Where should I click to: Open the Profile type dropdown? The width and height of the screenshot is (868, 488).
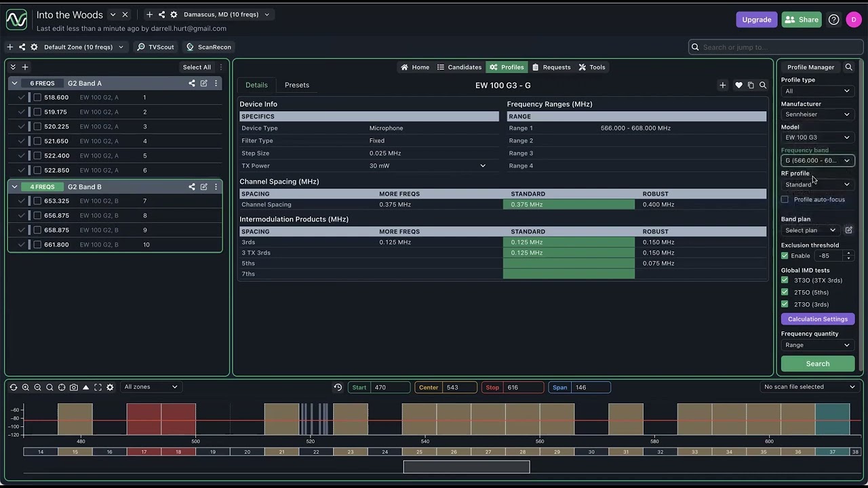coord(817,91)
